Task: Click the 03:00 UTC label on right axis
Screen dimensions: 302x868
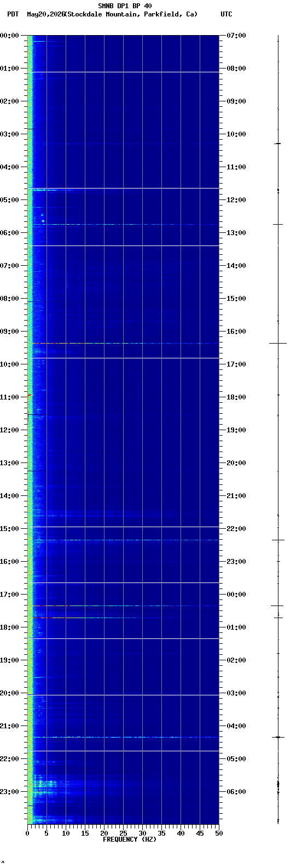Action: tap(236, 693)
